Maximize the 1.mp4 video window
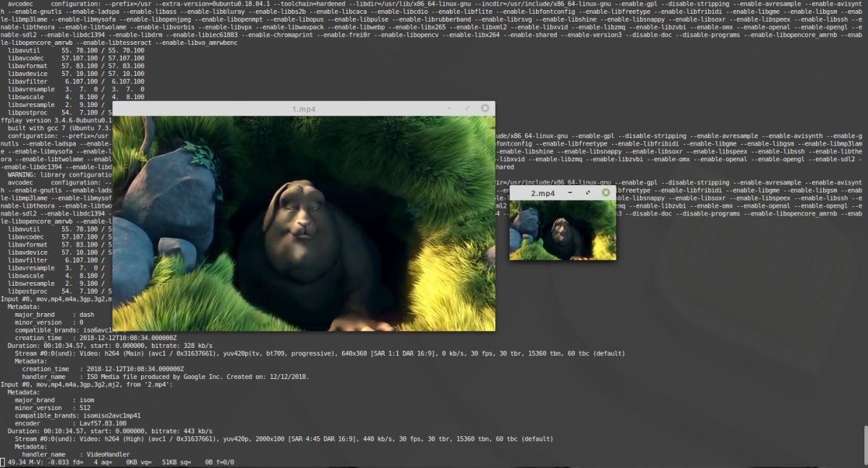The width and height of the screenshot is (868, 468). pos(469,109)
